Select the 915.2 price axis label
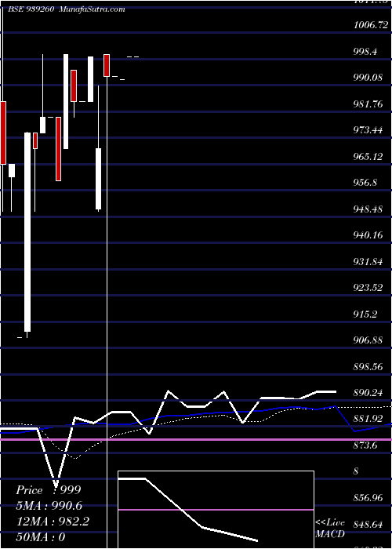Screen dimensions: 392x549 click(x=365, y=314)
